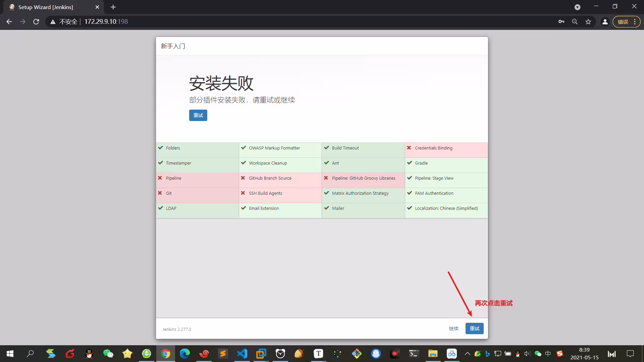Open the Windows Start menu
The width and height of the screenshot is (644, 362).
(x=10, y=354)
